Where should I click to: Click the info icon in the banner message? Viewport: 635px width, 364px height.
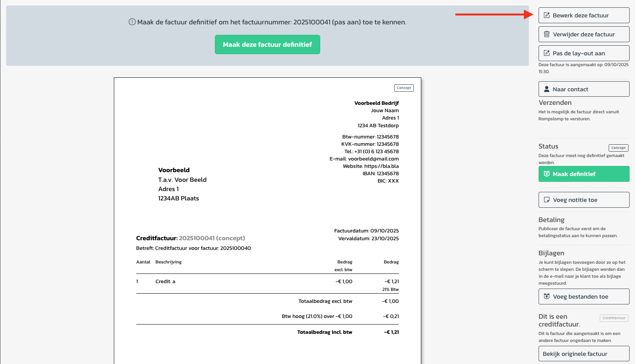click(x=132, y=22)
